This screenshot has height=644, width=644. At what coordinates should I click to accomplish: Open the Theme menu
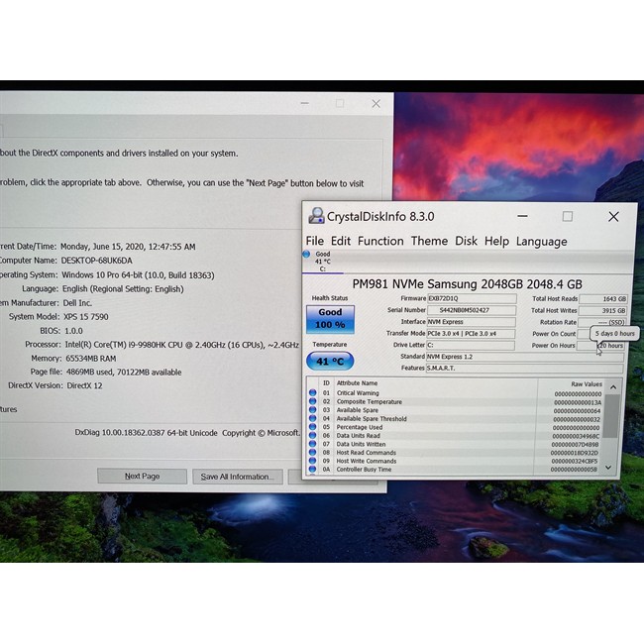point(429,241)
